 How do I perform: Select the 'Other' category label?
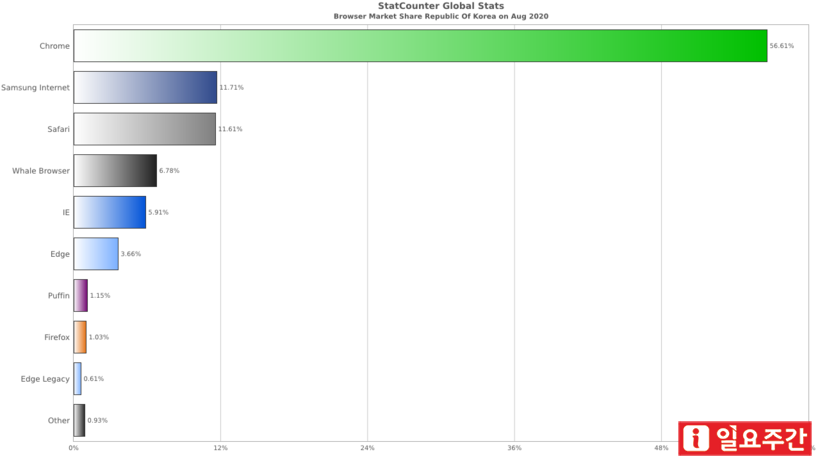(59, 421)
